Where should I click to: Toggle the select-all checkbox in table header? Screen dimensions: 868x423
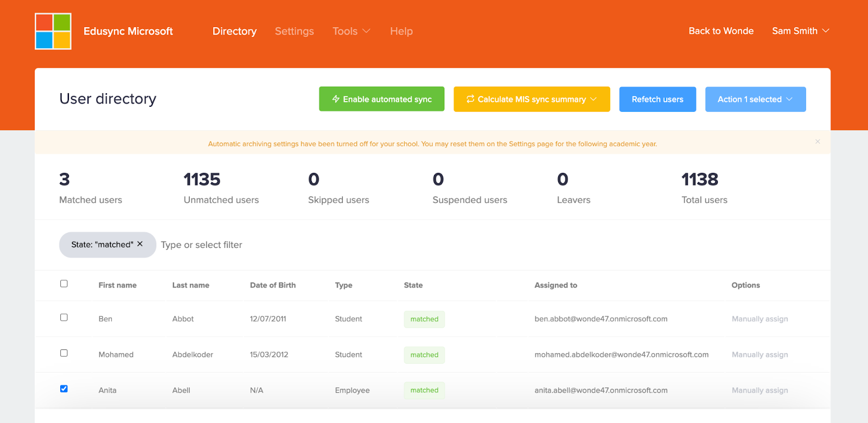click(64, 284)
